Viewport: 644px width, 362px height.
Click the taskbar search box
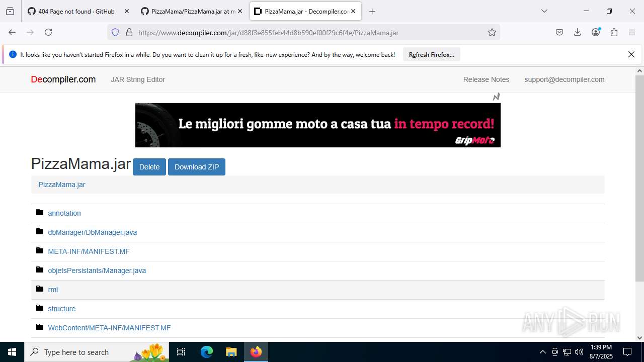(x=97, y=352)
